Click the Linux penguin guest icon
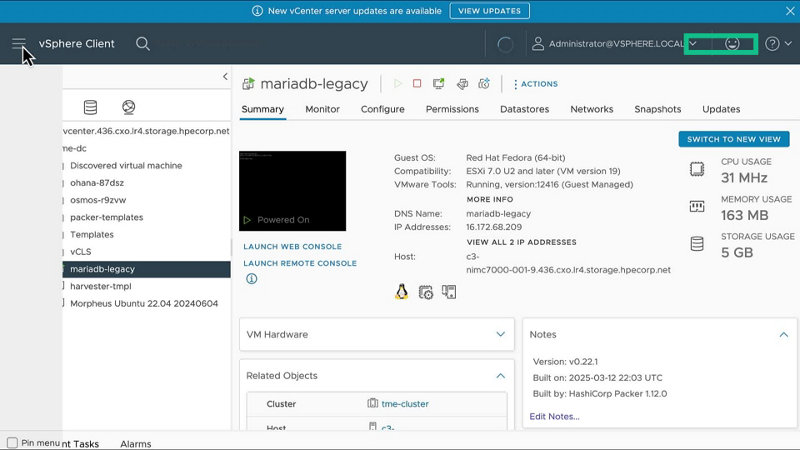This screenshot has width=800, height=450. 402,292
